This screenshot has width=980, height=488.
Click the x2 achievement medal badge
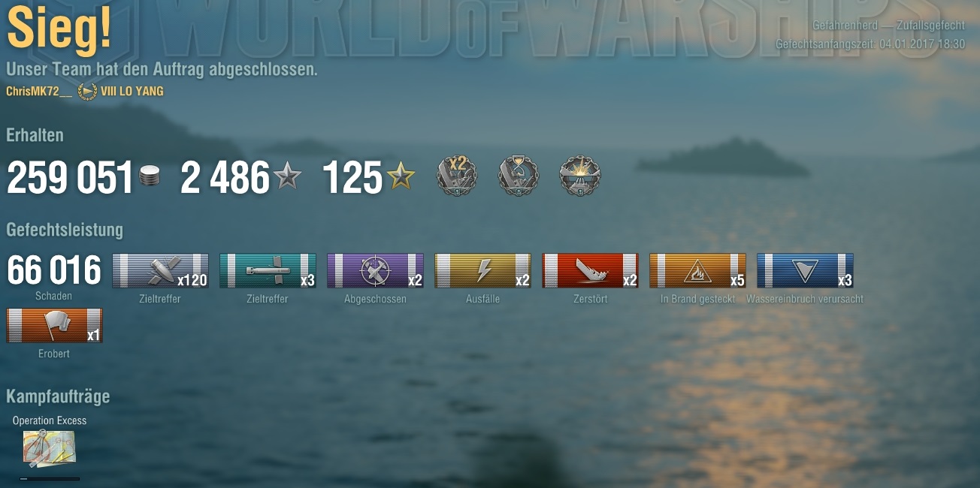457,176
